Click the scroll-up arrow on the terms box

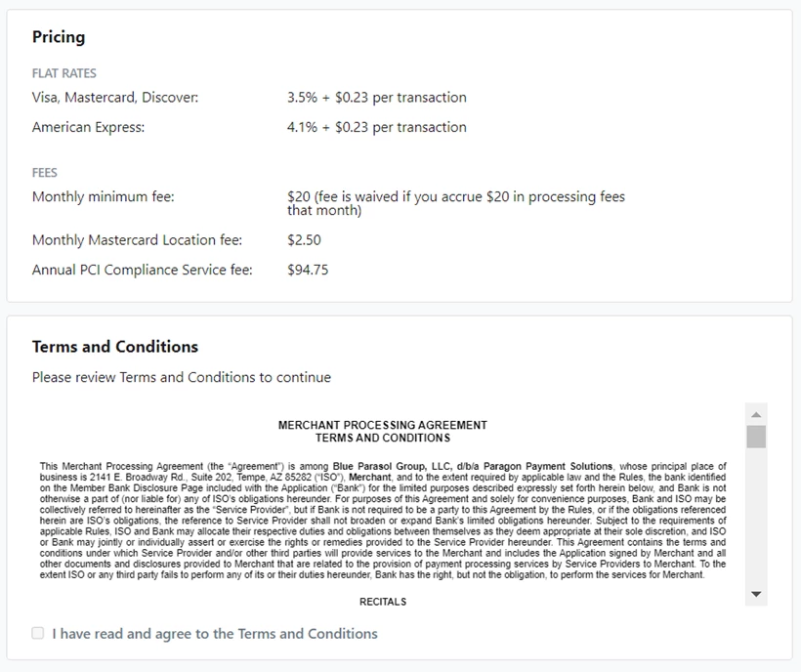(x=753, y=413)
